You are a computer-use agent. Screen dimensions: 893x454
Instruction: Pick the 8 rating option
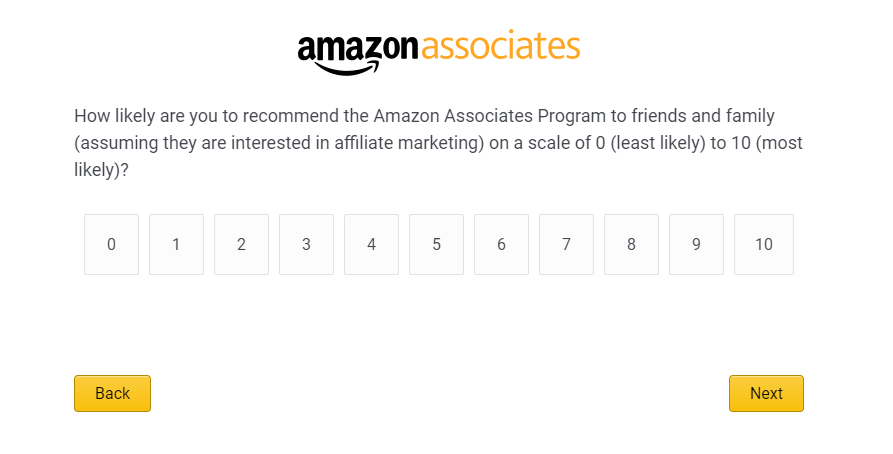point(631,244)
